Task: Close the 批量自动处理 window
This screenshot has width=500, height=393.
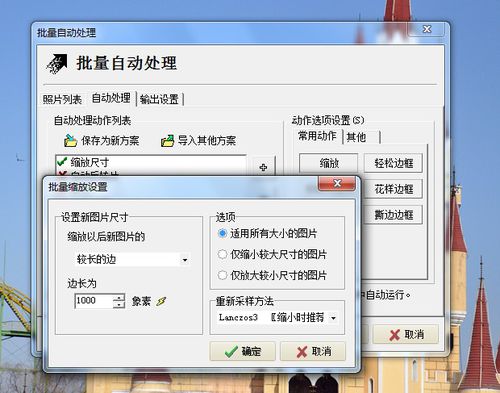Action: 427,29
